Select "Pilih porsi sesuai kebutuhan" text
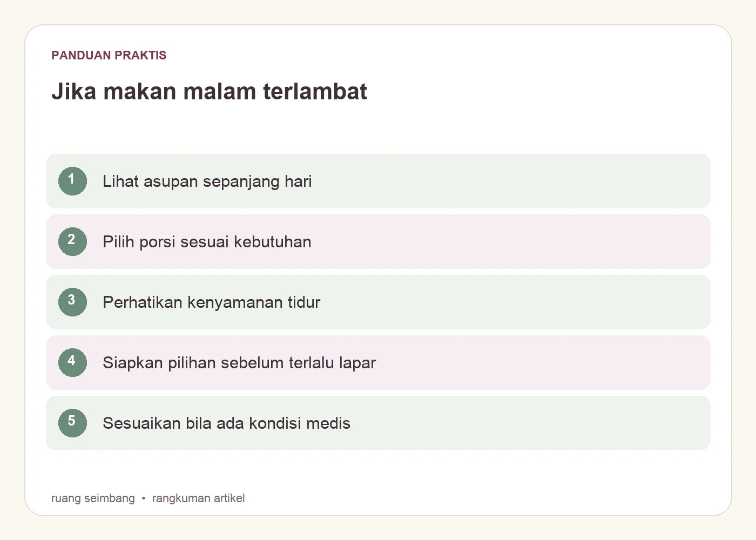 coord(207,242)
